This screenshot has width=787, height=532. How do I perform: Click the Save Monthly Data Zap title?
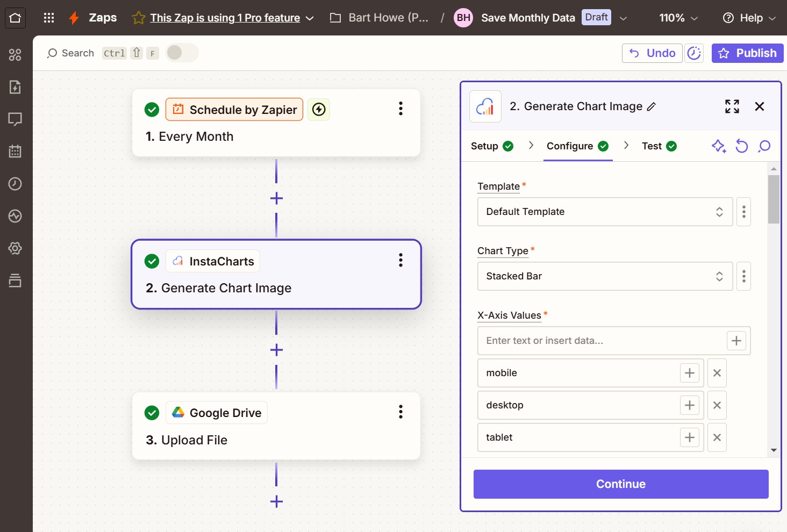528,18
